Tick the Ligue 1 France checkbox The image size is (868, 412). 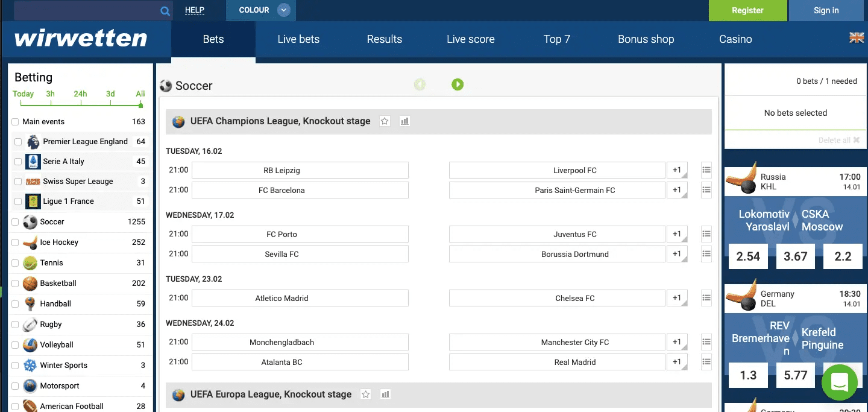coord(18,201)
